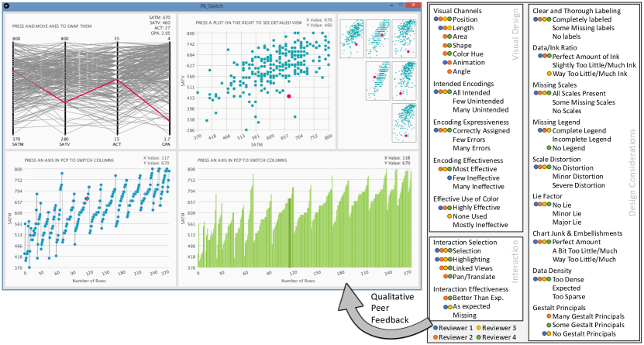This screenshot has width=644, height=345.
Task: Click the pink highlighted point in main scatterplot
Action: pyautogui.click(x=289, y=95)
